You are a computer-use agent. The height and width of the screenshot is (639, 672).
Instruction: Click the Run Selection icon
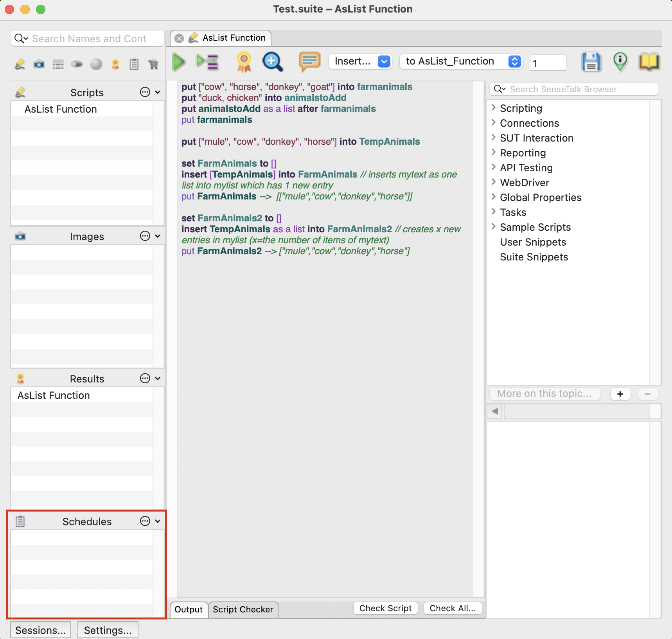pyautogui.click(x=207, y=62)
